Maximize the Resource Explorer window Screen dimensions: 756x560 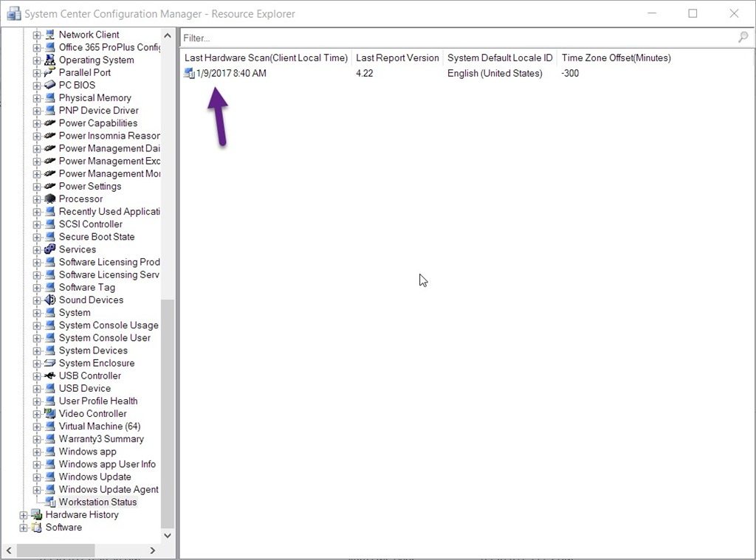(693, 13)
